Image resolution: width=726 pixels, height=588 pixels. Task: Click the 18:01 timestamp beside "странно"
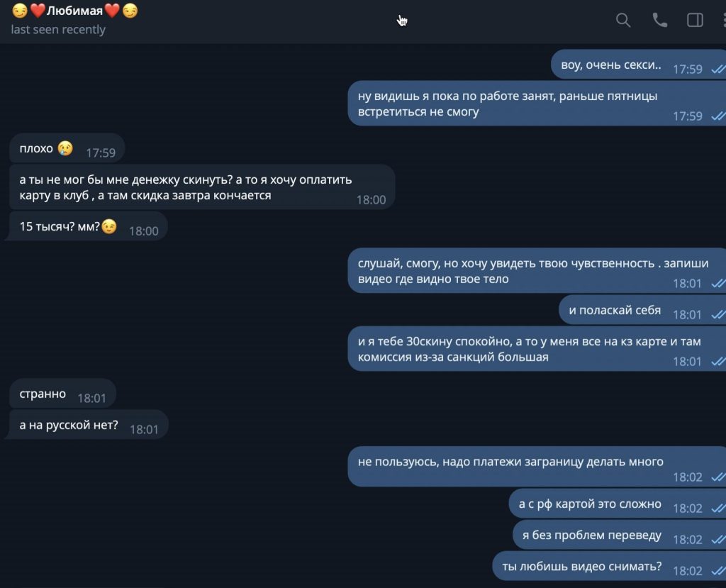tap(91, 399)
